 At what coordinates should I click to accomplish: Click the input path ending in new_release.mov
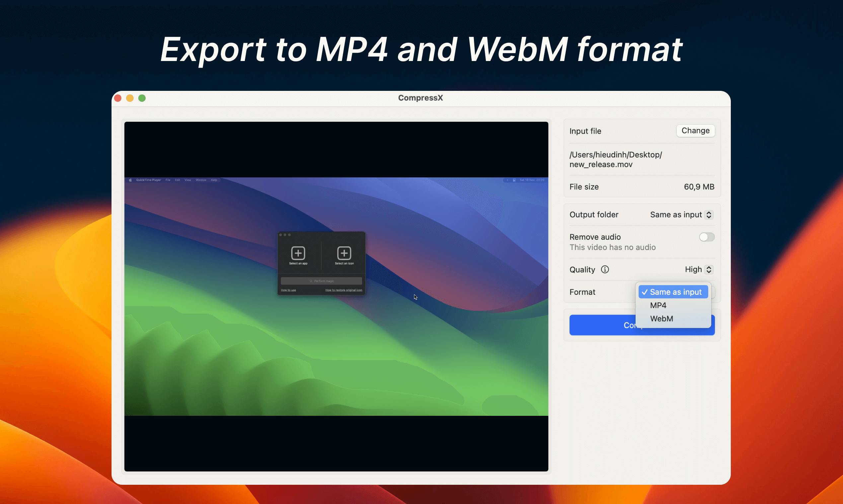[x=616, y=159]
